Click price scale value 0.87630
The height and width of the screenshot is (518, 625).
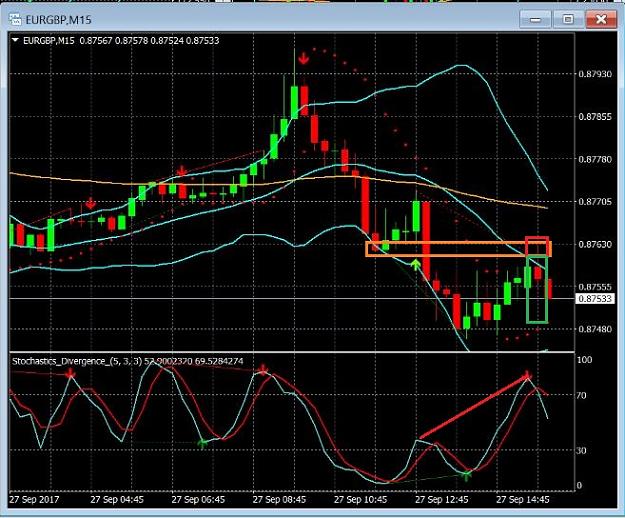click(595, 244)
